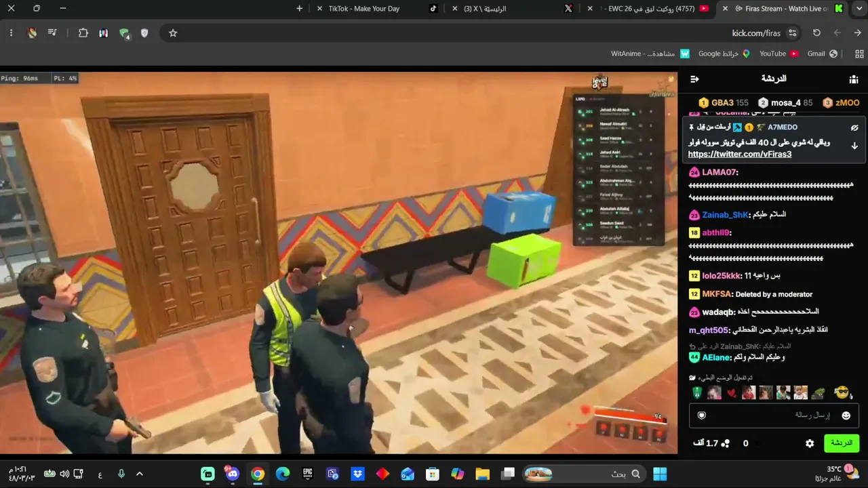The width and height of the screenshot is (868, 488).
Task: Open the twitter.com/vFiras3 link in the pinned message
Action: (740, 155)
